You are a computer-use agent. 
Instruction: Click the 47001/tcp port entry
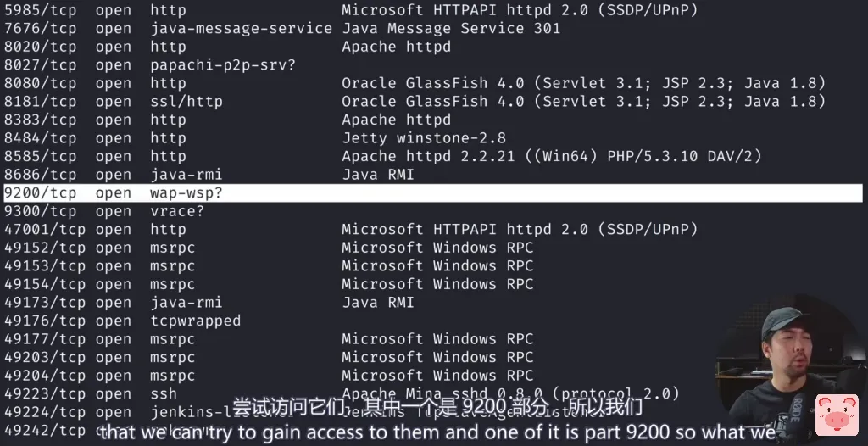point(44,229)
